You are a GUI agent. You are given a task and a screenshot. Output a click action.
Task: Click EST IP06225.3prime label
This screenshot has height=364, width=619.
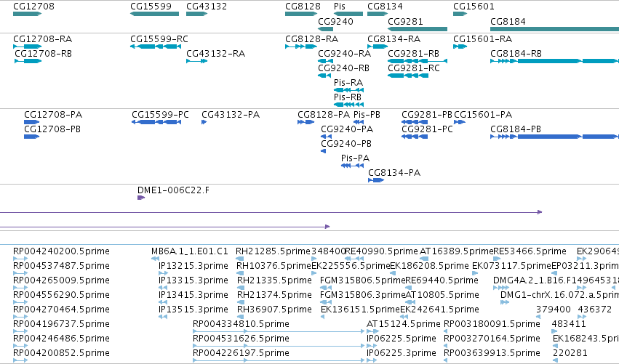pos(402,353)
